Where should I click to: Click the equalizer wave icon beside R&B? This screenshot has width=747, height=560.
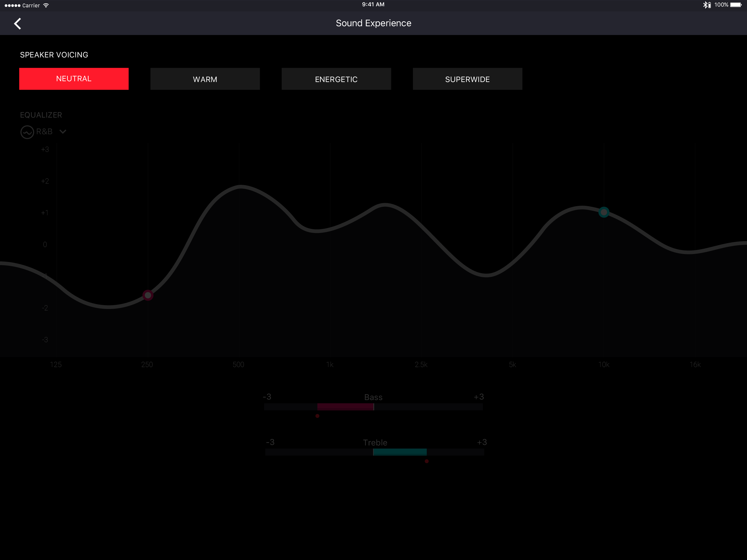[27, 132]
